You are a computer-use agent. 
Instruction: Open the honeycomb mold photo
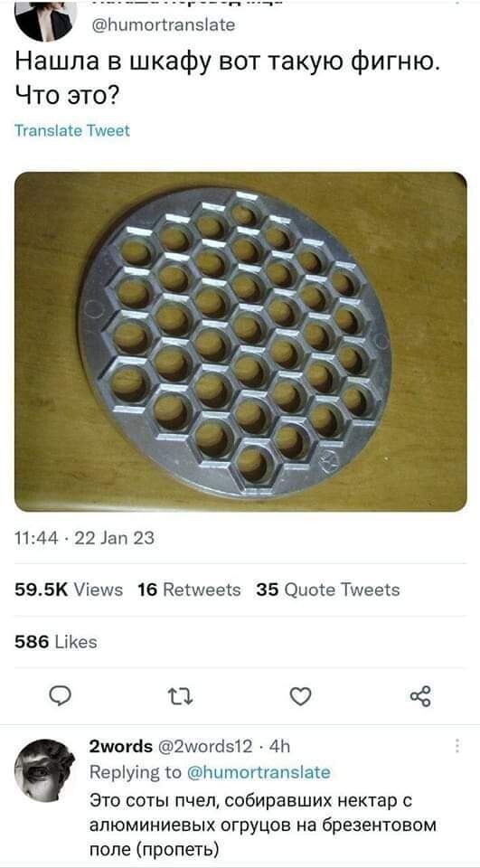click(x=240, y=342)
